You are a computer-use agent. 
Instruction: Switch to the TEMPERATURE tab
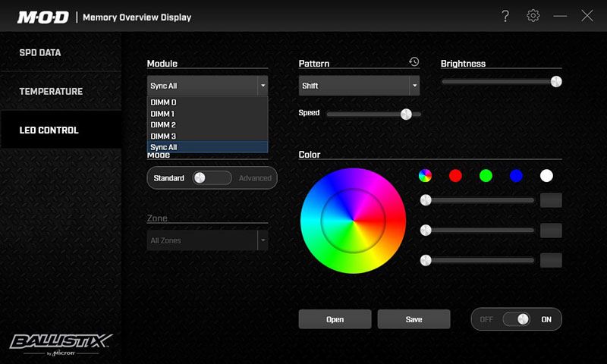[51, 92]
